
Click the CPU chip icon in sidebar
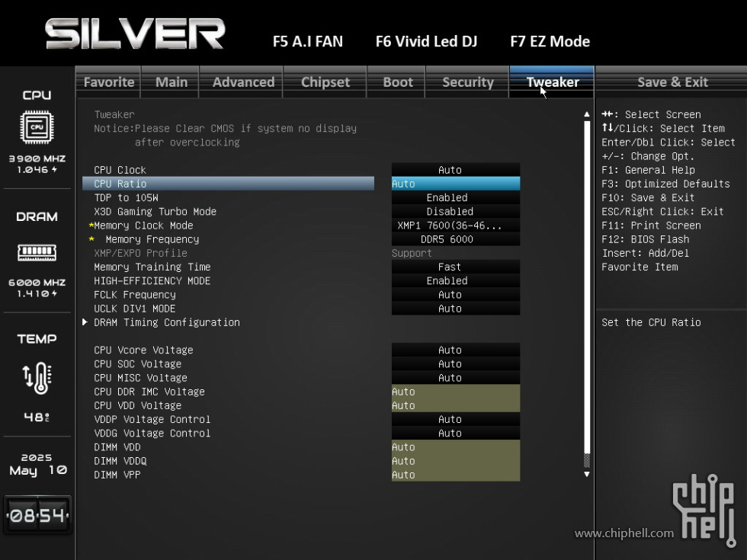37,127
